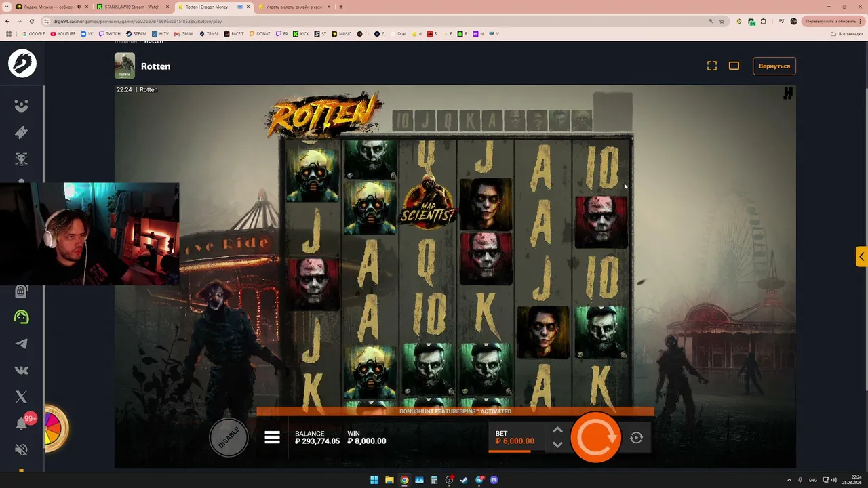
Task: Switch to the Играть в слоты tab
Action: tap(295, 7)
